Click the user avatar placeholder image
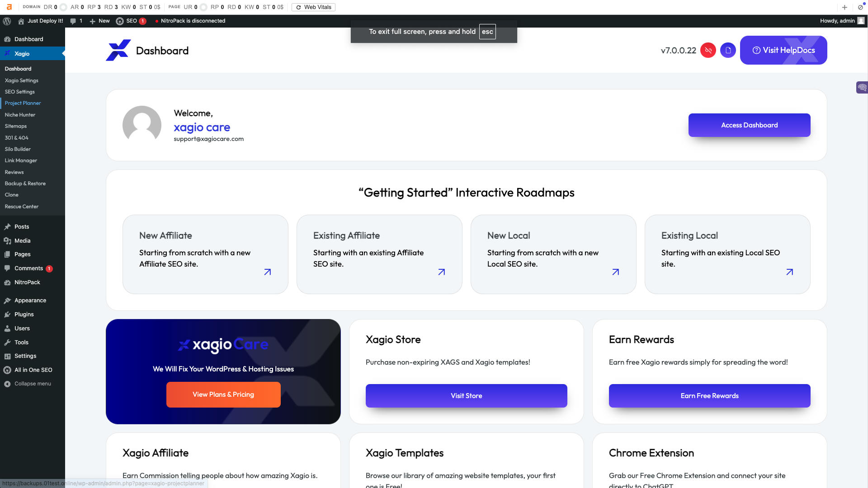868x488 pixels. pos(142,125)
